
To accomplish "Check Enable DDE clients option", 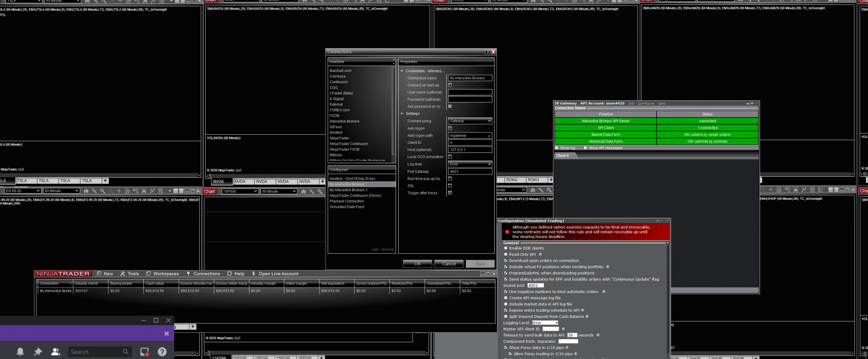I will click(506, 248).
